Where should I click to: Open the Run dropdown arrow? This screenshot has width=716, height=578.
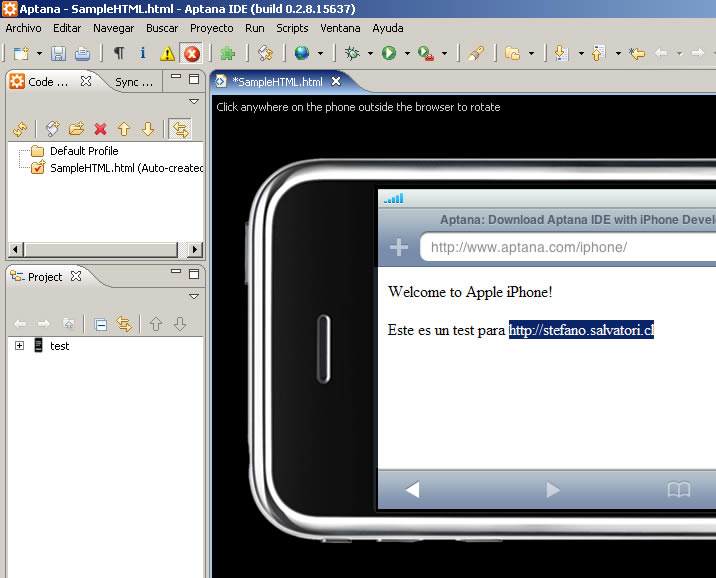click(x=407, y=54)
